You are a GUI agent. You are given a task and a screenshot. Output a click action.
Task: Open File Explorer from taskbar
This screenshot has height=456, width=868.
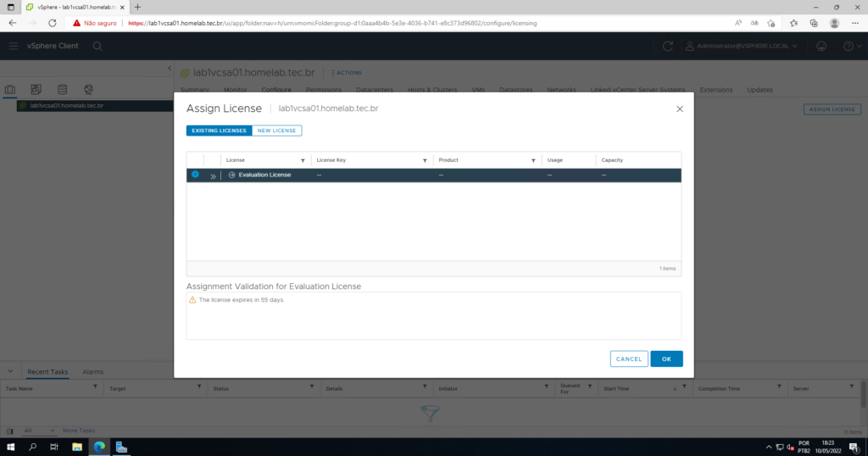point(77,448)
